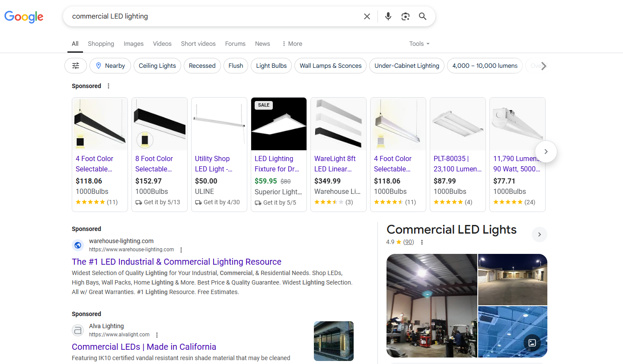Enable the Recessed filter chip

(202, 66)
